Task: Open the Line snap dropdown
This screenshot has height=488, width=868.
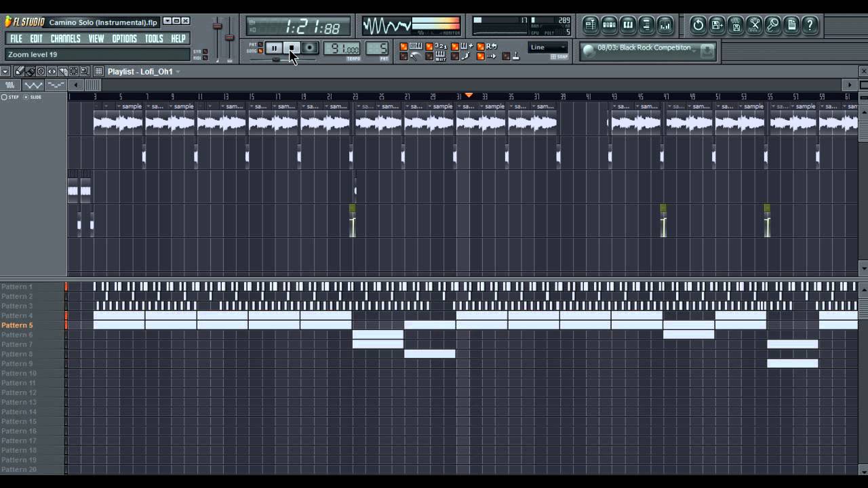Action: pos(548,47)
